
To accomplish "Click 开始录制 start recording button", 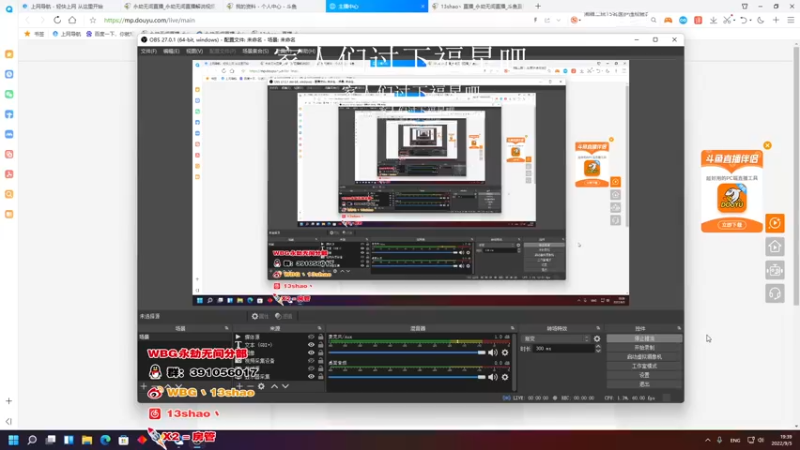I will click(644, 348).
